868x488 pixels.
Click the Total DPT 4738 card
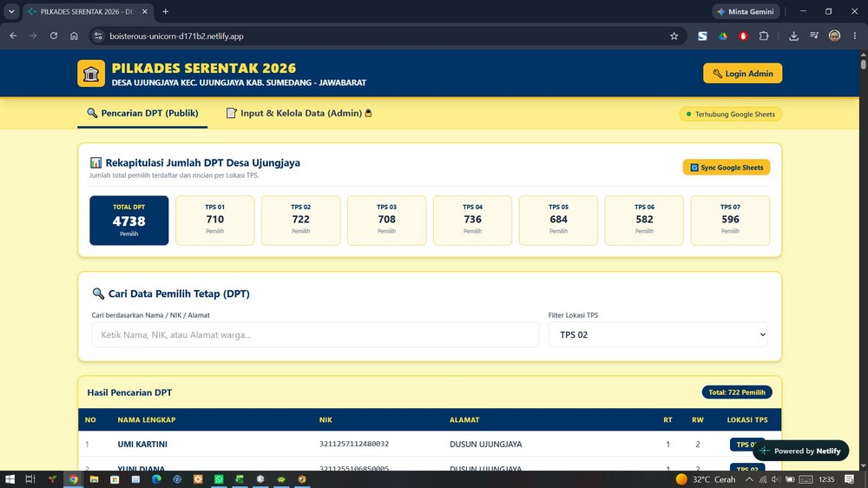pos(129,221)
